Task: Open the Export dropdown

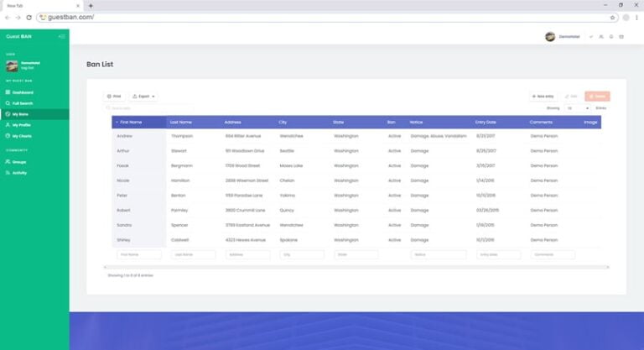Action: tap(143, 97)
